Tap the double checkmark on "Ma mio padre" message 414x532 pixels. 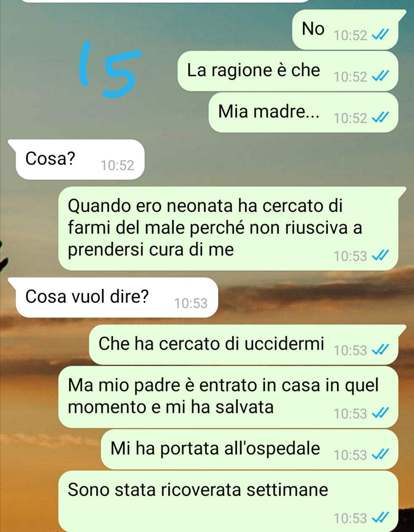coord(380,413)
